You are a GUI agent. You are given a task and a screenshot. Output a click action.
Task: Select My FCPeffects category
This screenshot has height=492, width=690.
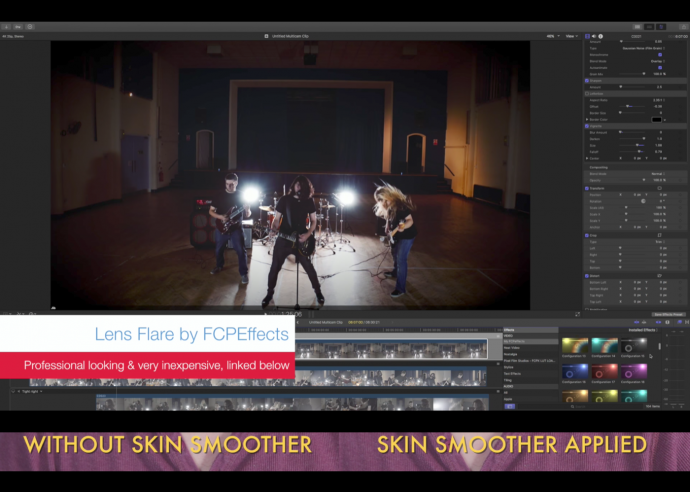(x=531, y=341)
